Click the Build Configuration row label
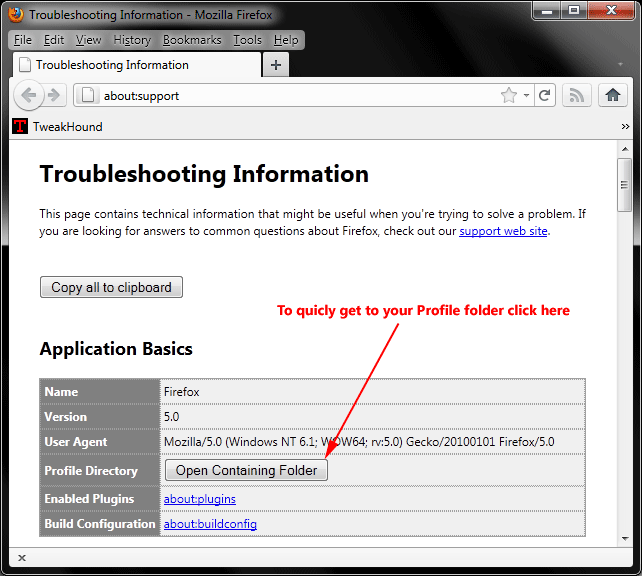 (100, 524)
